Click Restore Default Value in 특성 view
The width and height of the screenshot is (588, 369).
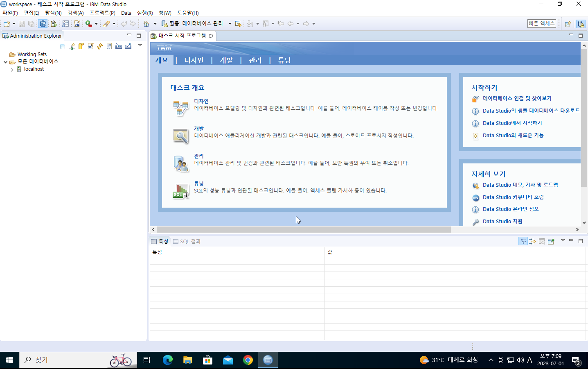click(542, 241)
